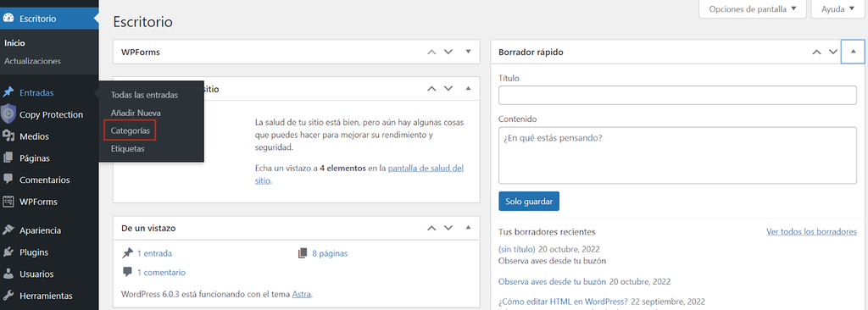The height and width of the screenshot is (310, 868).
Task: Open the 1 comentario link
Action: [x=161, y=273]
